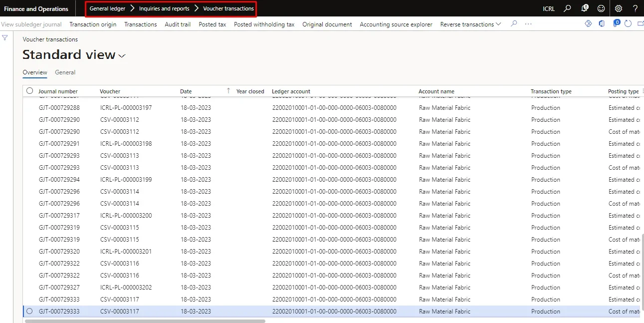The image size is (644, 323).
Task: Open notifications bell with badge
Action: 584,8
